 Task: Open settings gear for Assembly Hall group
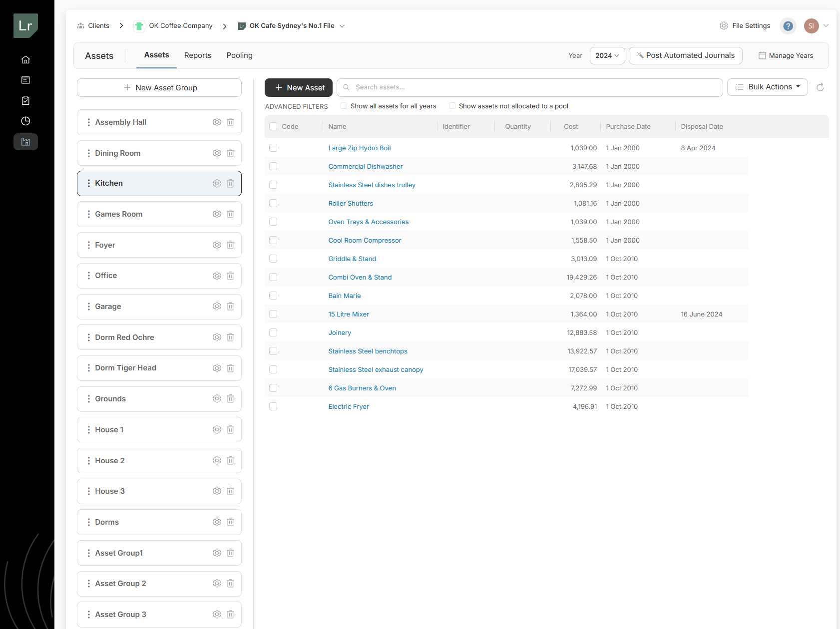click(x=217, y=122)
